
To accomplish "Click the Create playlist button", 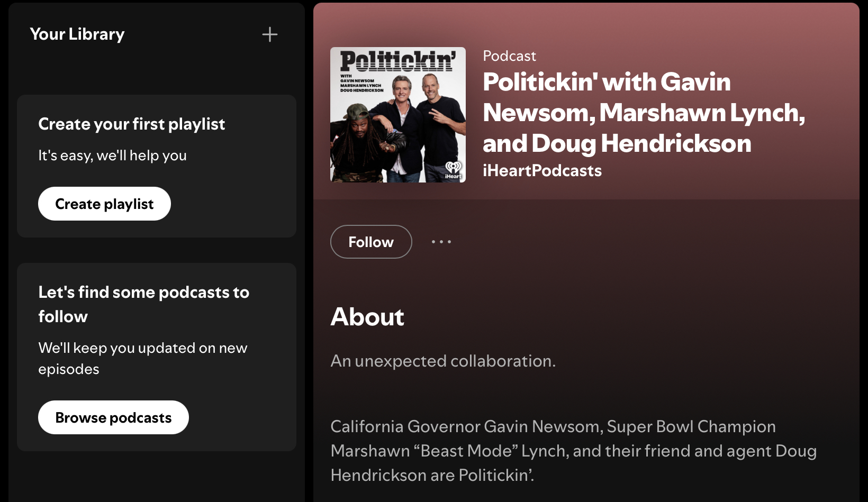I will point(104,204).
